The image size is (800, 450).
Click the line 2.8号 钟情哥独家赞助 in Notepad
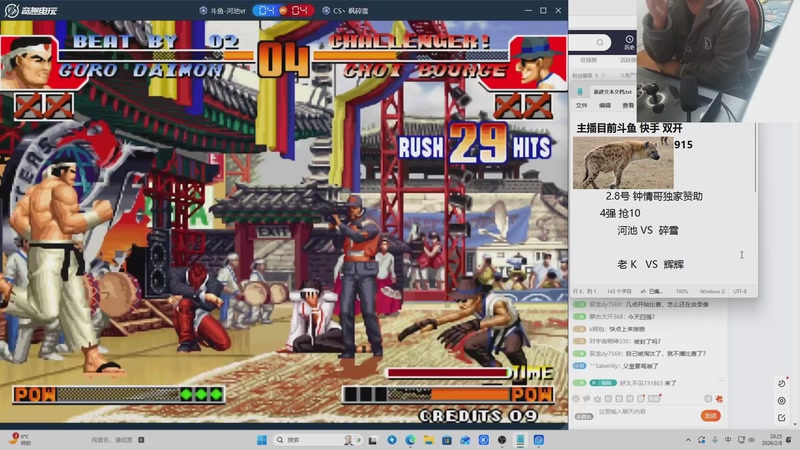tap(654, 196)
